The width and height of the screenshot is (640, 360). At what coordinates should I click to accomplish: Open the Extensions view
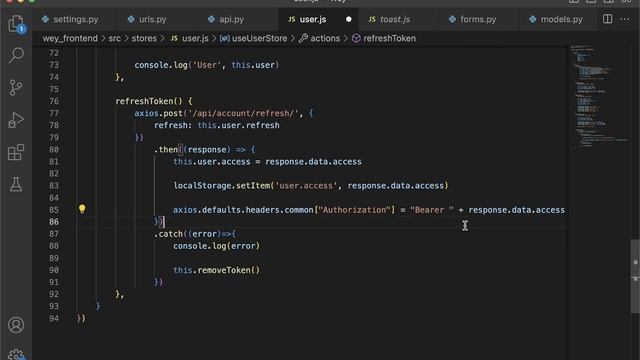[x=16, y=152]
